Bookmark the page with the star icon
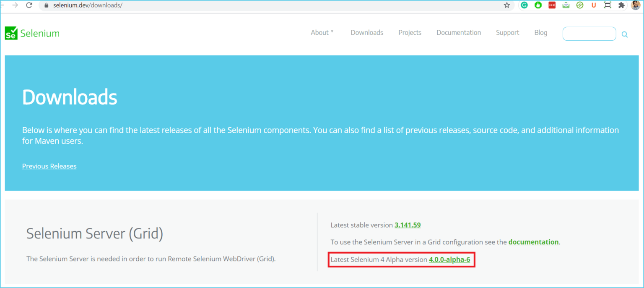 click(507, 5)
